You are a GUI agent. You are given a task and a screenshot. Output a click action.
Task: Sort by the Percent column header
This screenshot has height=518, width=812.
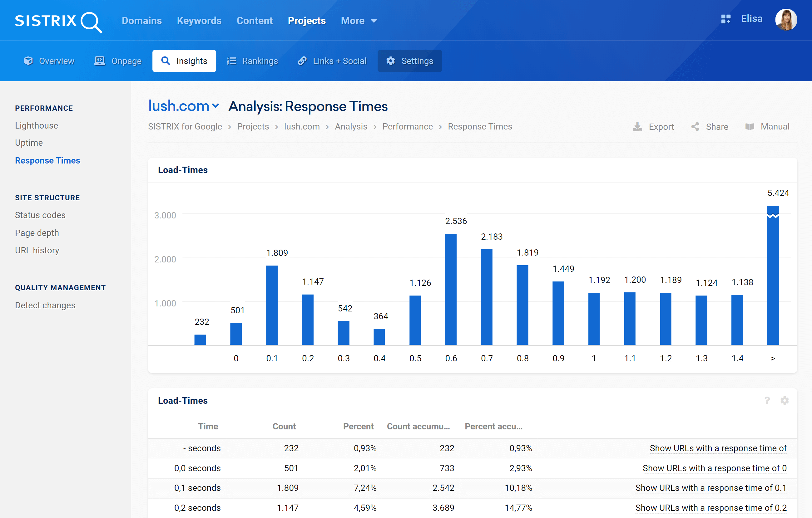click(x=358, y=426)
